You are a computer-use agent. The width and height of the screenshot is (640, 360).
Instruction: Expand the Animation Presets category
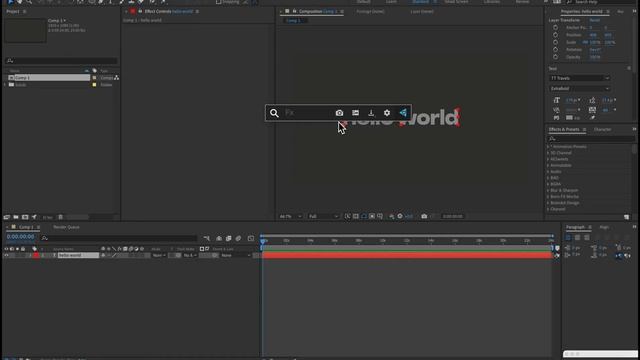pos(548,147)
